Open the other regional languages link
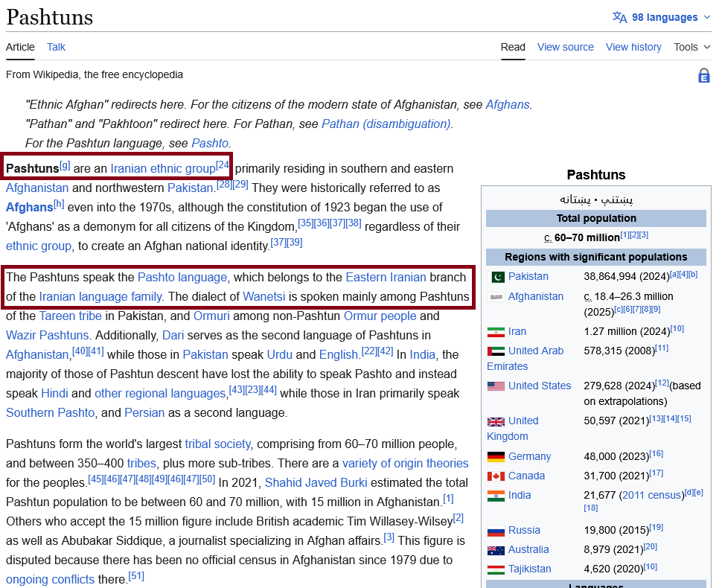Viewport: 722px width, 588px height. [x=160, y=393]
